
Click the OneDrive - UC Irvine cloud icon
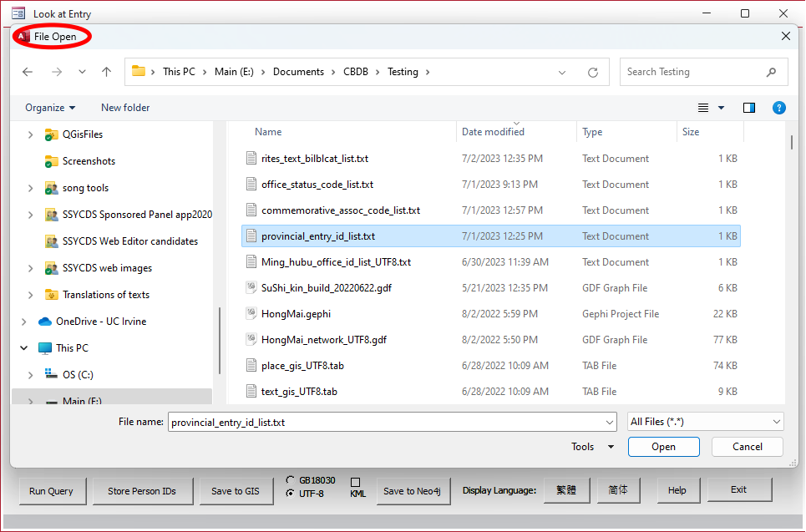[x=45, y=322]
